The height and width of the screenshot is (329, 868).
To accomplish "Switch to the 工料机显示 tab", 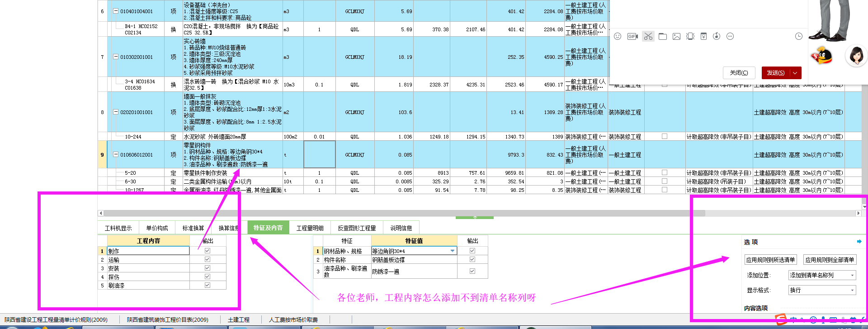I will point(118,228).
